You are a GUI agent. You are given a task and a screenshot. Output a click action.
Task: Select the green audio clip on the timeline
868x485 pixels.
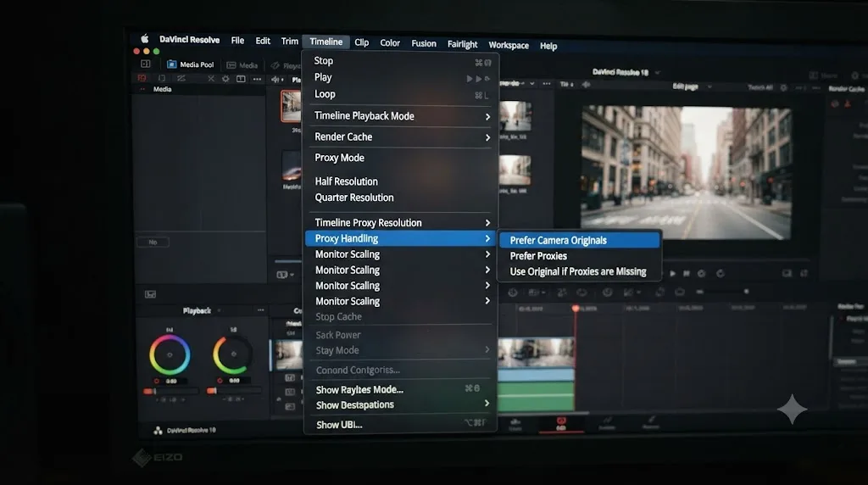point(536,397)
